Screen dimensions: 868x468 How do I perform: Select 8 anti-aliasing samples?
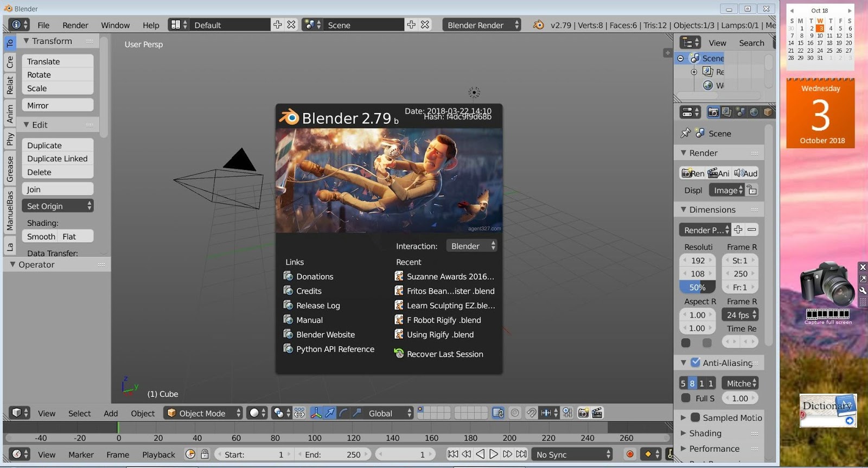point(692,383)
